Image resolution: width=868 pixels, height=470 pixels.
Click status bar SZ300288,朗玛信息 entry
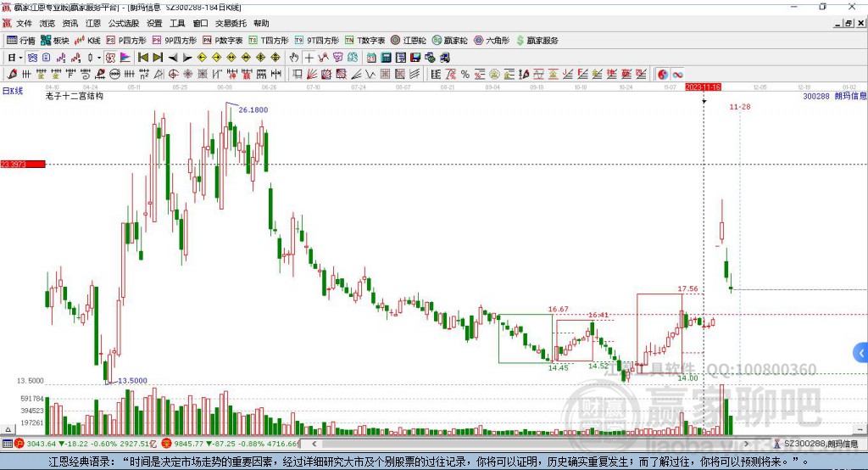pyautogui.click(x=816, y=444)
